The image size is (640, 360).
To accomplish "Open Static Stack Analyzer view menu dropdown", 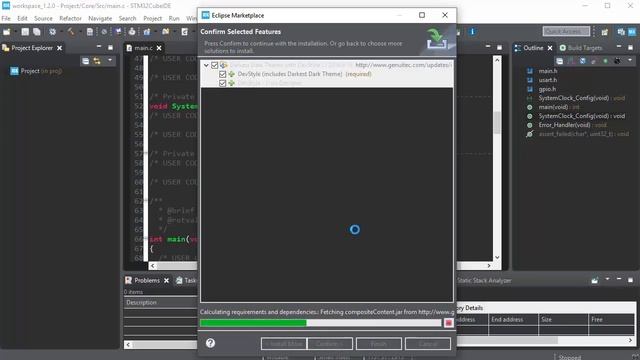I will pos(607,280).
